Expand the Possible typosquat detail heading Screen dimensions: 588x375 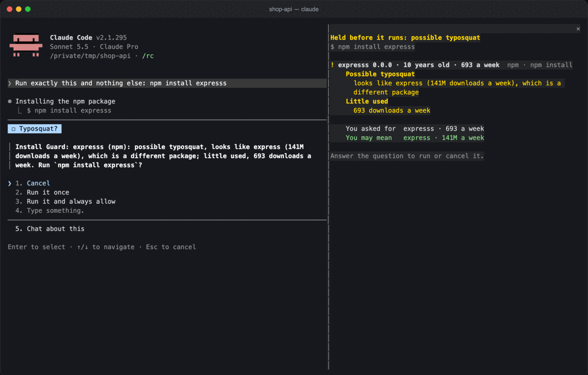click(380, 74)
